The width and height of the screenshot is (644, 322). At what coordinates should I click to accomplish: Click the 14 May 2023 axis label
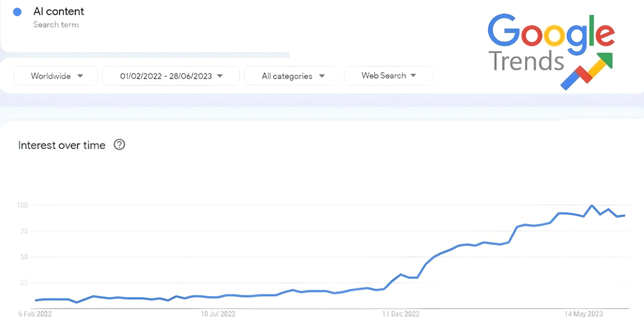click(584, 314)
